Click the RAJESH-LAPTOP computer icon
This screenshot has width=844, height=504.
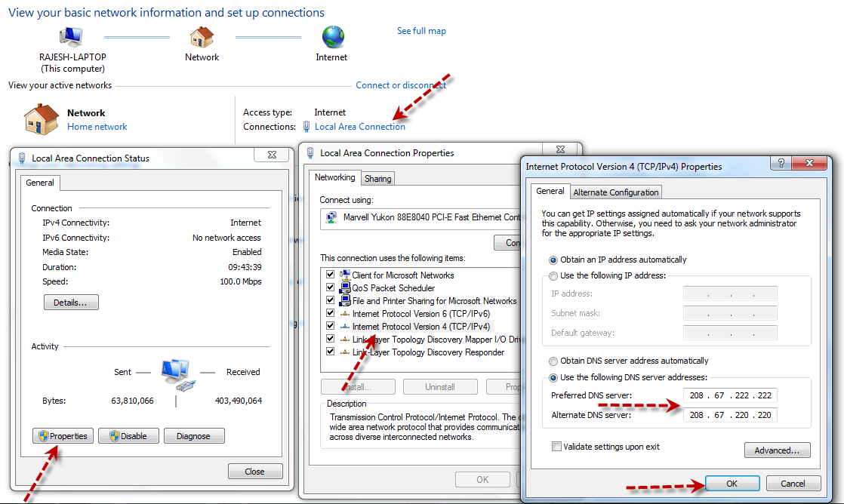pyautogui.click(x=72, y=37)
